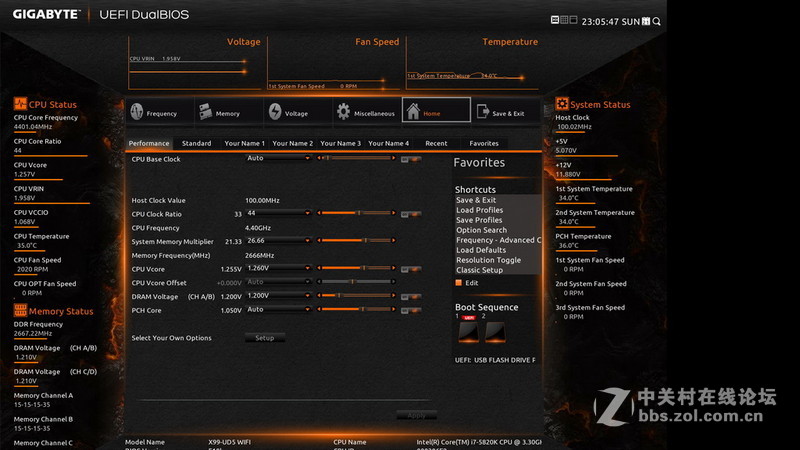800x450 pixels.
Task: Switch to the Standard tab
Action: (x=196, y=143)
